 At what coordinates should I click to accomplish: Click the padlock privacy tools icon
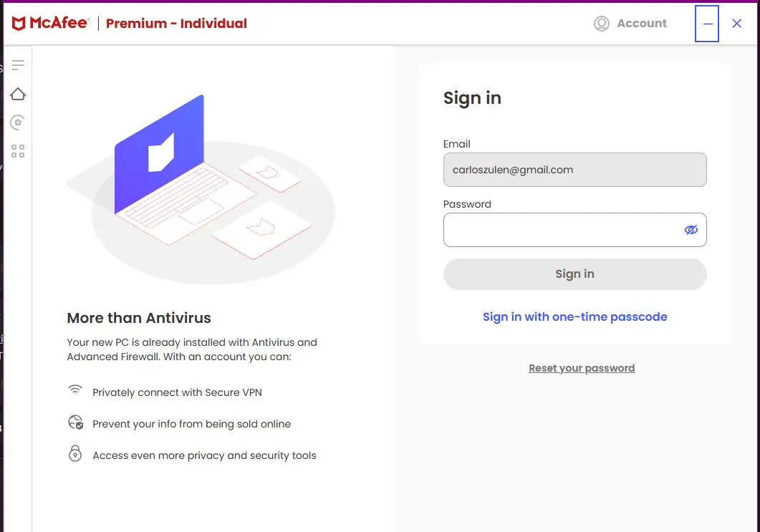coord(75,453)
